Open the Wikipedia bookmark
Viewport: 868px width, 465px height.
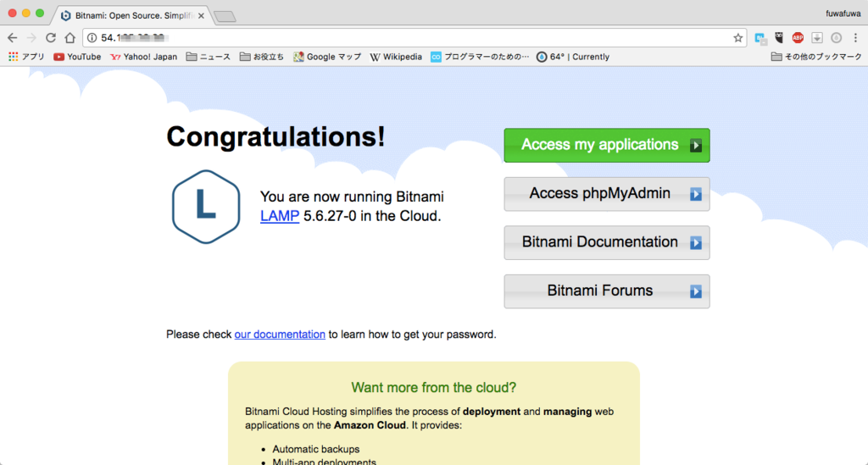(x=396, y=57)
